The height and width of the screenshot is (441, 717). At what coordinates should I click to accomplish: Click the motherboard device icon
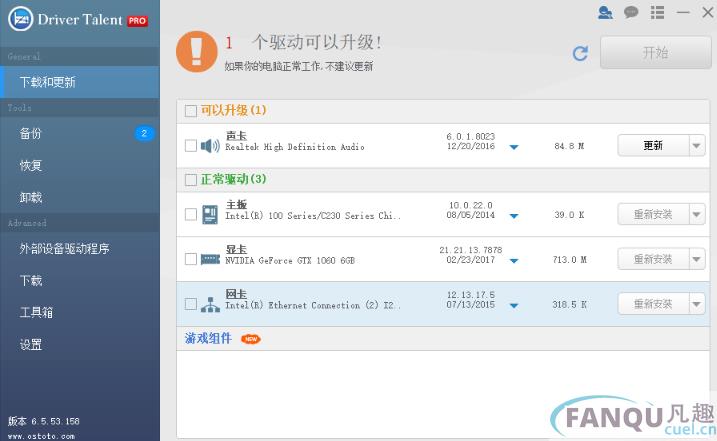tap(210, 215)
